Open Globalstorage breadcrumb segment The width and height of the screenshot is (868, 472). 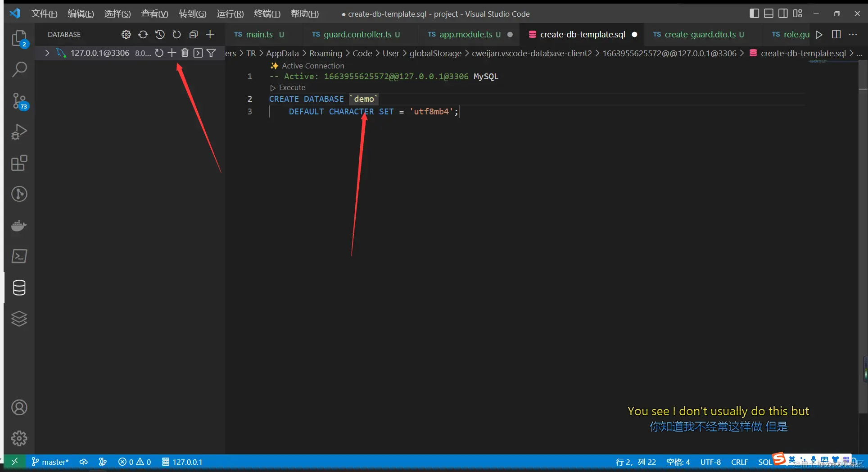[x=435, y=53]
